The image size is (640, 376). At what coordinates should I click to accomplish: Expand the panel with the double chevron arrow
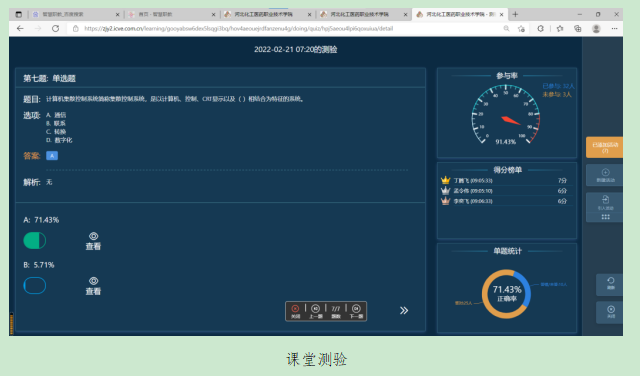(404, 311)
